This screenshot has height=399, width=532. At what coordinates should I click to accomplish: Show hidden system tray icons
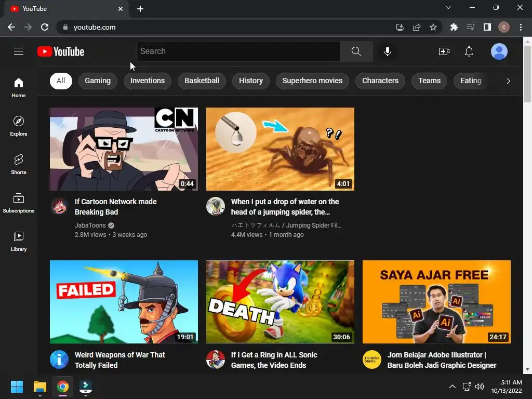453,387
